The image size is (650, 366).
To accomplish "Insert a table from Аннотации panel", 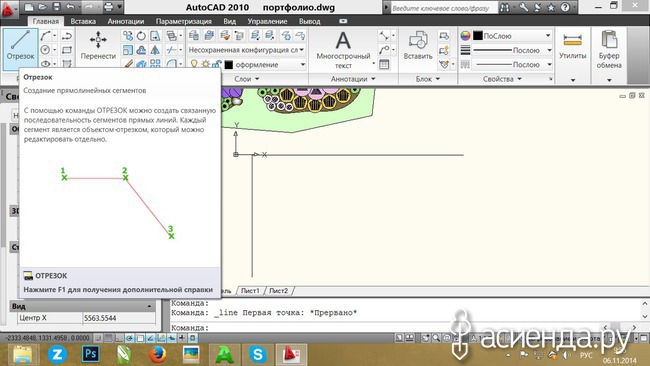I will 384,64.
